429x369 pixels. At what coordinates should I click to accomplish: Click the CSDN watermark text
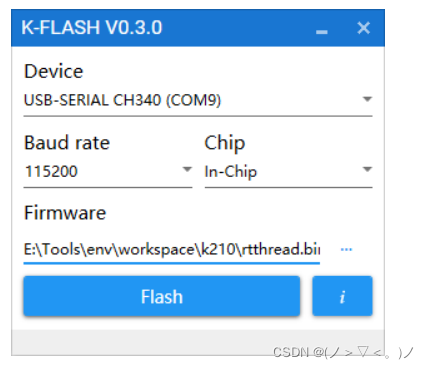click(x=343, y=352)
